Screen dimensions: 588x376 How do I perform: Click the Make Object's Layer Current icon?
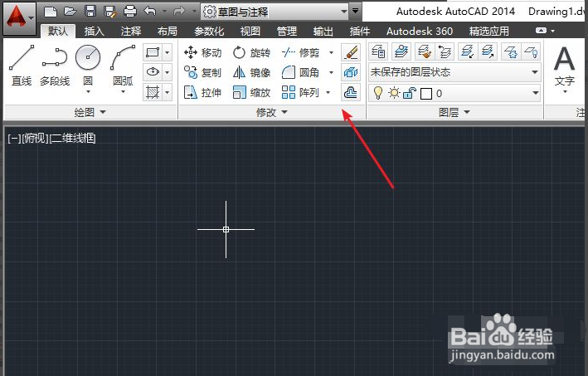(401, 51)
